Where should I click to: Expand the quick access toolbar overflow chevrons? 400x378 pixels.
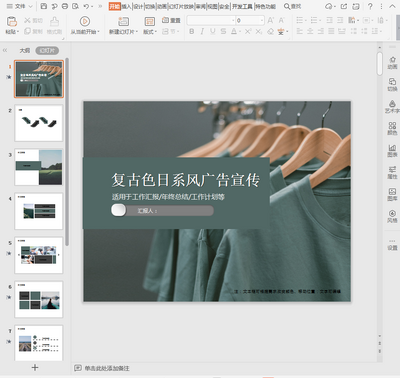click(100, 6)
